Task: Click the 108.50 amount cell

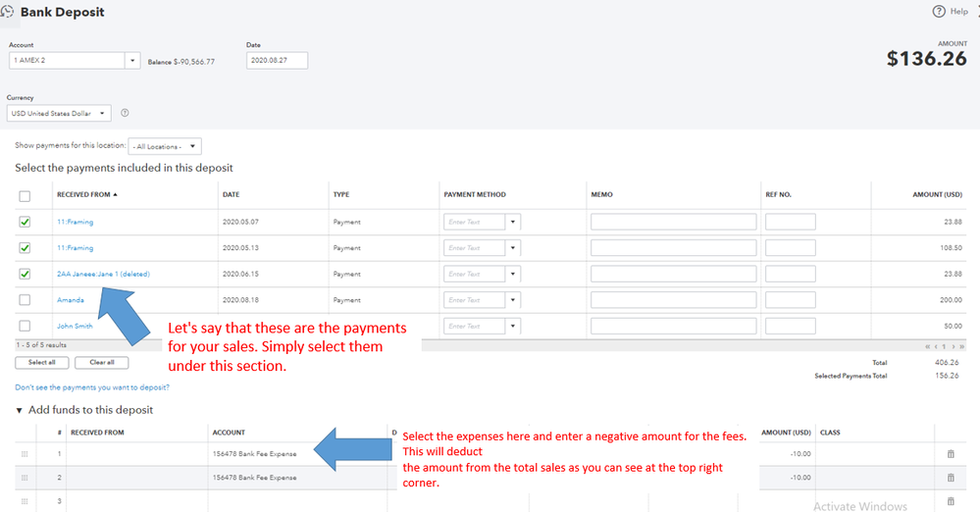Action: (x=951, y=248)
